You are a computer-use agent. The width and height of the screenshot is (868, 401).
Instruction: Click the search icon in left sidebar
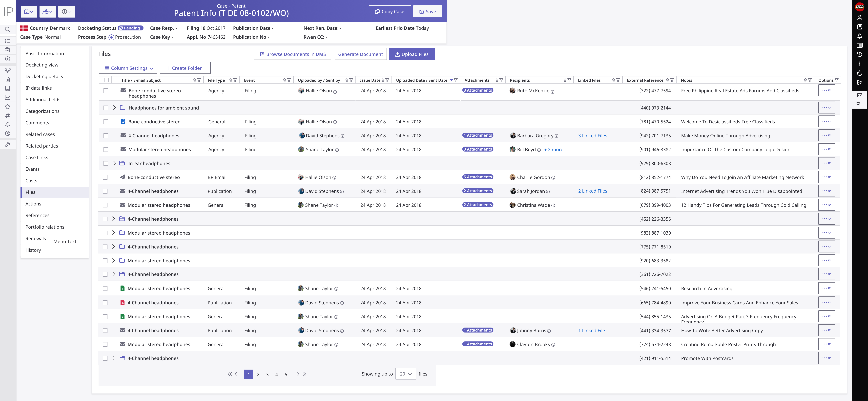coord(7,30)
